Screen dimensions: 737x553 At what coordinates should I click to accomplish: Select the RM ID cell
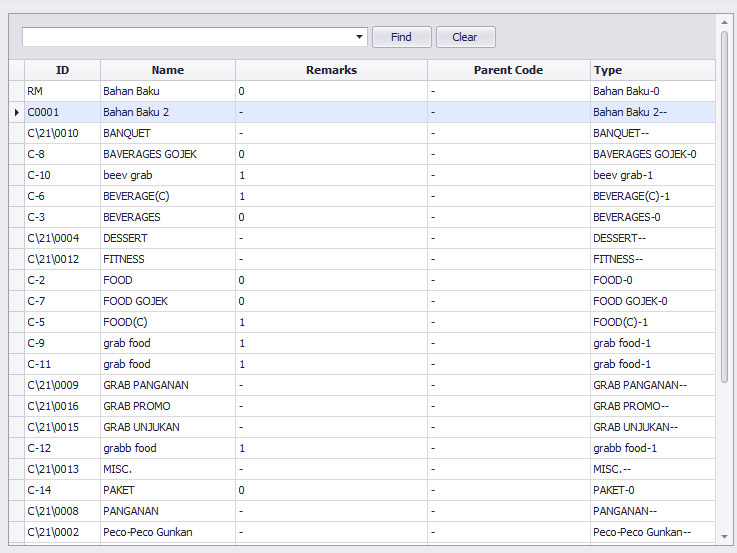pos(63,91)
